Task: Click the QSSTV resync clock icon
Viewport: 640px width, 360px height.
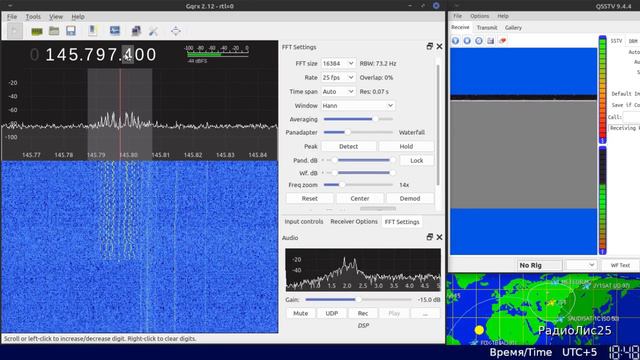Action: 479,41
